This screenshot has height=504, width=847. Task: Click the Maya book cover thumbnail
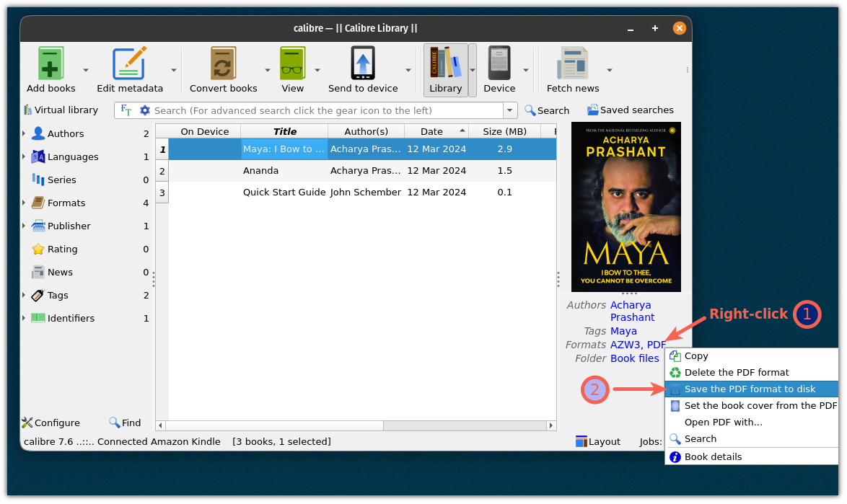point(626,206)
